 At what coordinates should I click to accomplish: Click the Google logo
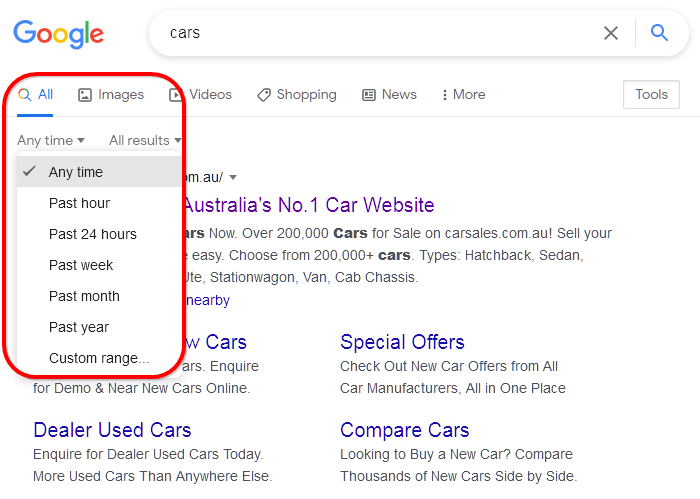(58, 34)
